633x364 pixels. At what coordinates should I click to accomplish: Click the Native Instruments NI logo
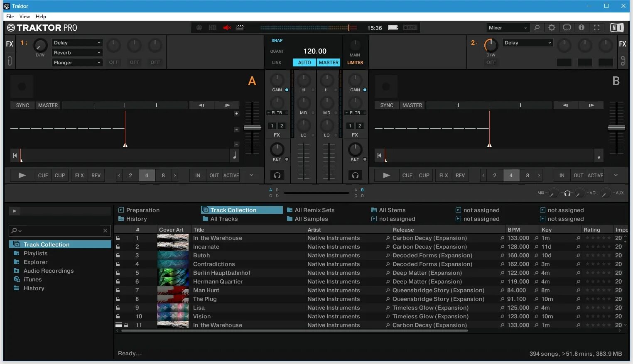pyautogui.click(x=617, y=28)
